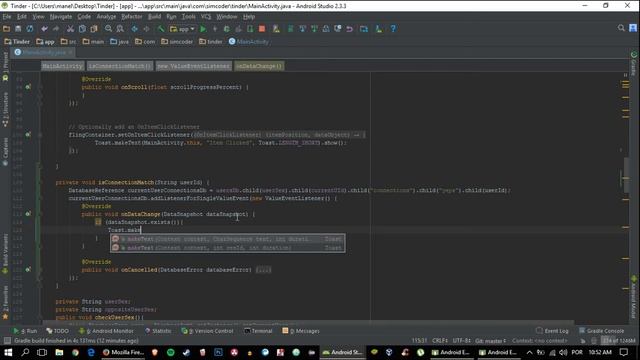Open the Gradle Console panel
Image resolution: width=640 pixels, height=360 pixels.
coord(601,331)
